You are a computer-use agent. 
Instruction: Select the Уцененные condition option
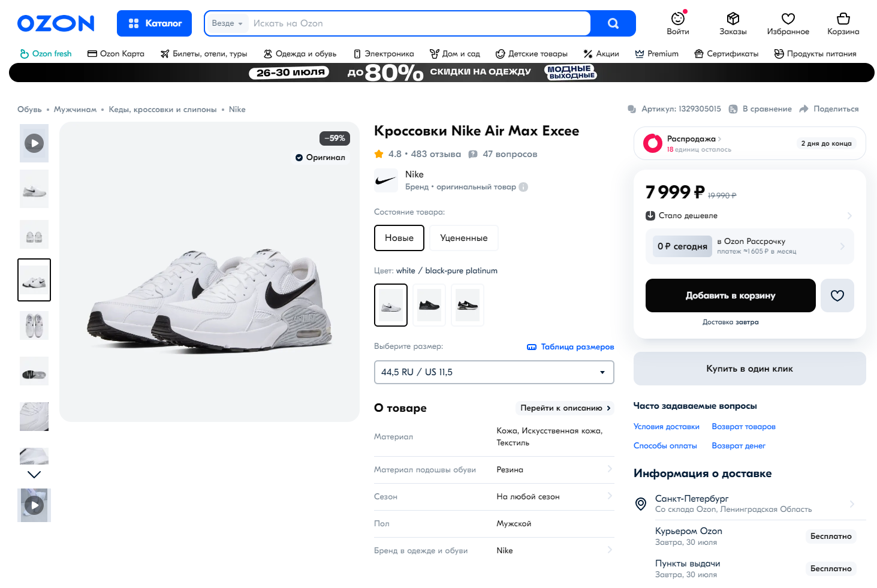(463, 238)
